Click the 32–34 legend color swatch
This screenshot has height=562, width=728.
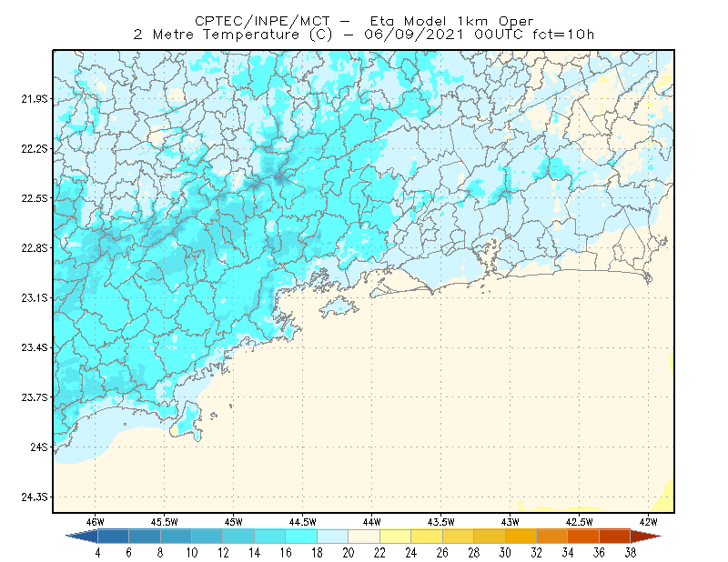pyautogui.click(x=552, y=537)
